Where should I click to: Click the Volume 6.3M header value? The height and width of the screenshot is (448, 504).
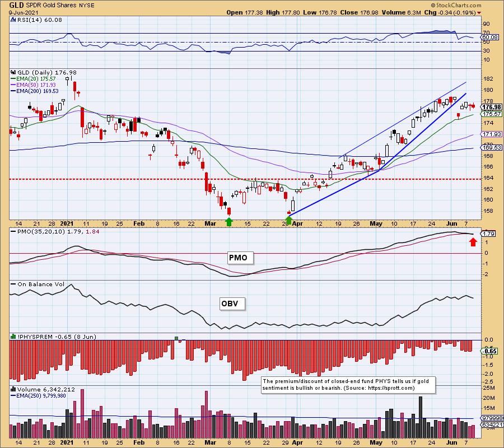pos(401,12)
